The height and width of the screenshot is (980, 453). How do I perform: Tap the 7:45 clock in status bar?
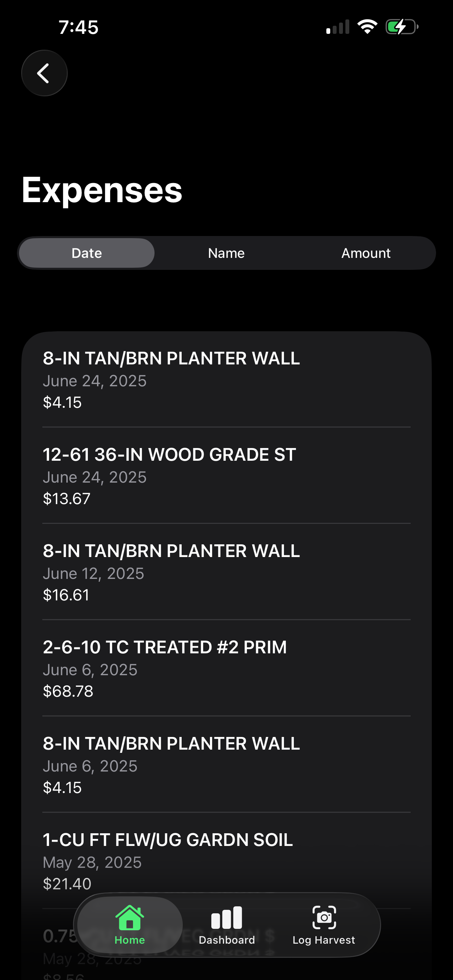tap(78, 28)
